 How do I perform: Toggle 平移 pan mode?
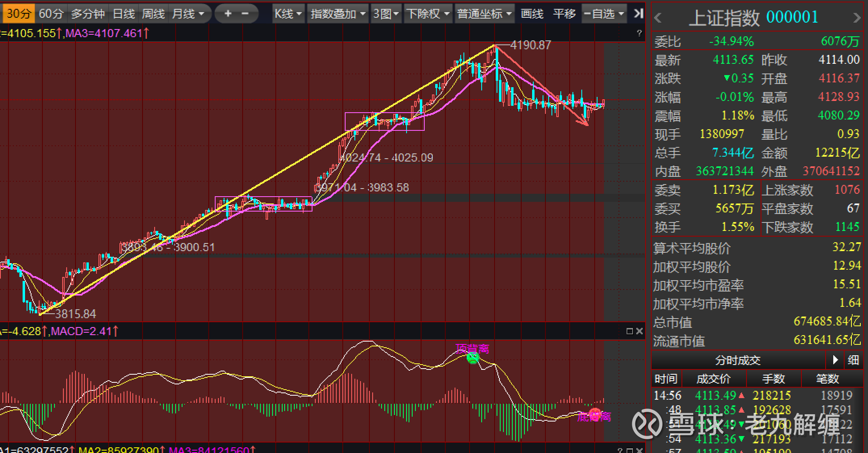tap(564, 14)
